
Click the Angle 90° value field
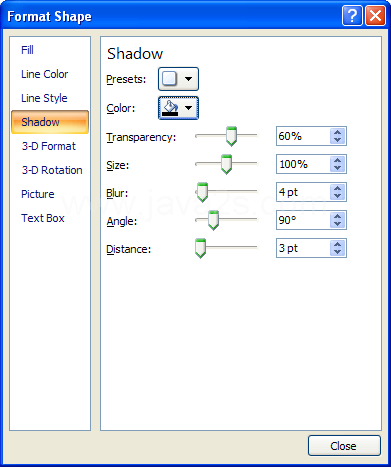303,220
